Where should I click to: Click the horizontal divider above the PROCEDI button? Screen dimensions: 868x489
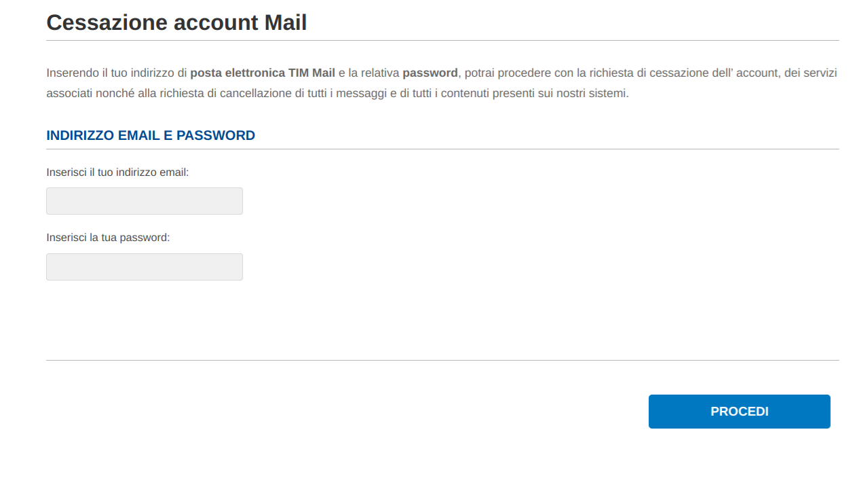[442, 360]
